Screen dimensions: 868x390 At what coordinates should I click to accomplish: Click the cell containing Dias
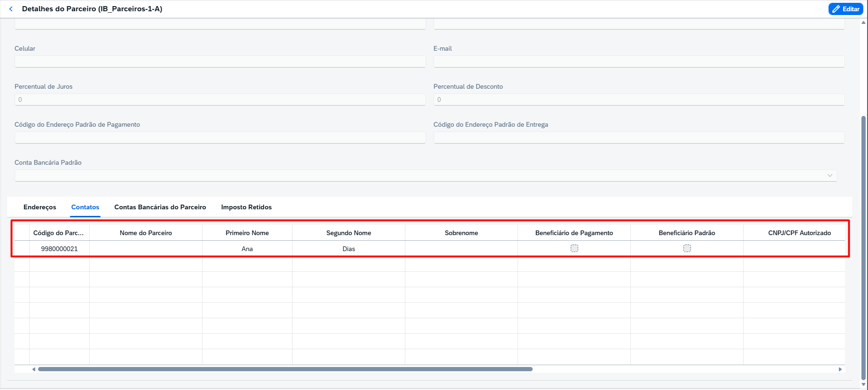pos(349,249)
